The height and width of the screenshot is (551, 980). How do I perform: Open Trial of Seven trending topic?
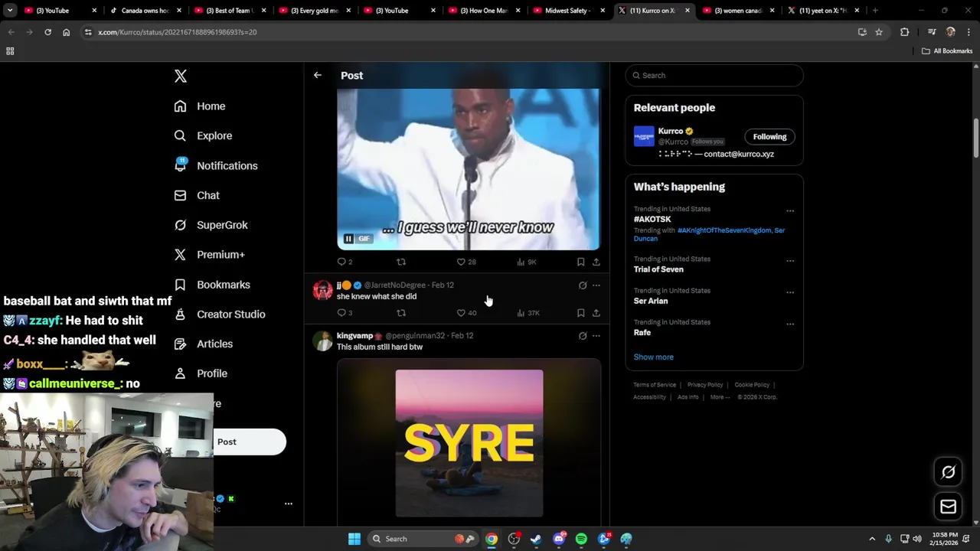pyautogui.click(x=658, y=269)
